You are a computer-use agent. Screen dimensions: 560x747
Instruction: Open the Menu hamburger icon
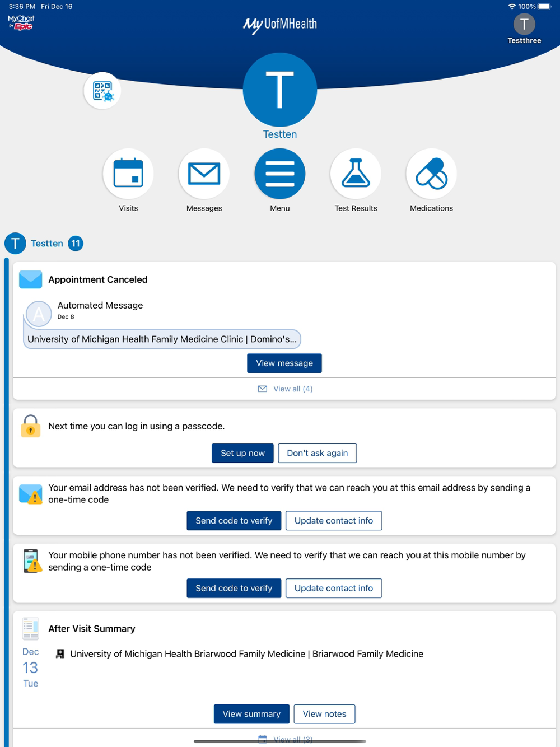280,174
